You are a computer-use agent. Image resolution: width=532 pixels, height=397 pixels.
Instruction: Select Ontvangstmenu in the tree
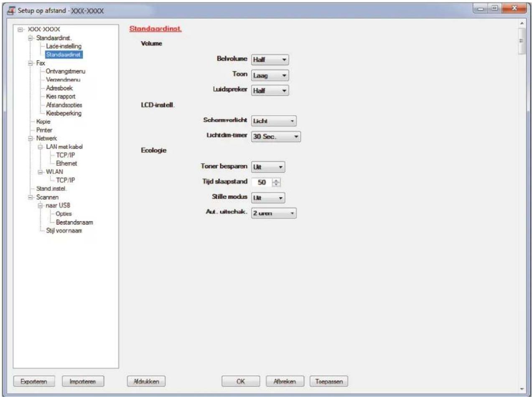(66, 71)
